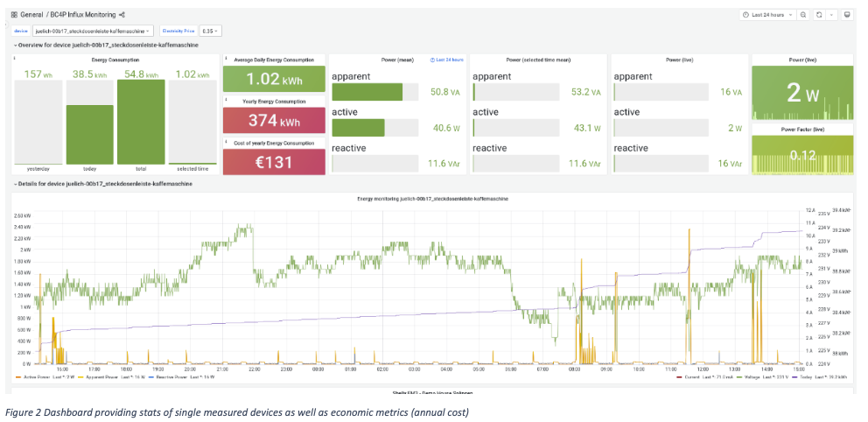
Task: Share the BC4P Influx Monitoring dashboard
Action: (x=122, y=15)
